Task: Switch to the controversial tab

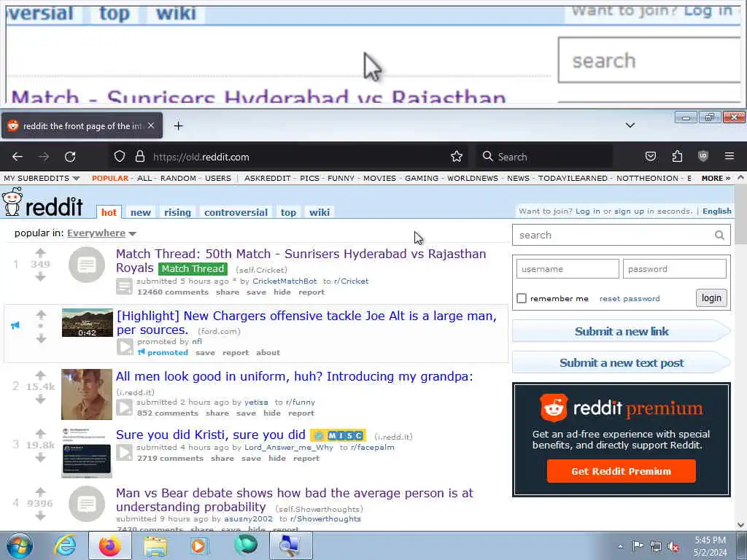Action: coord(236,212)
